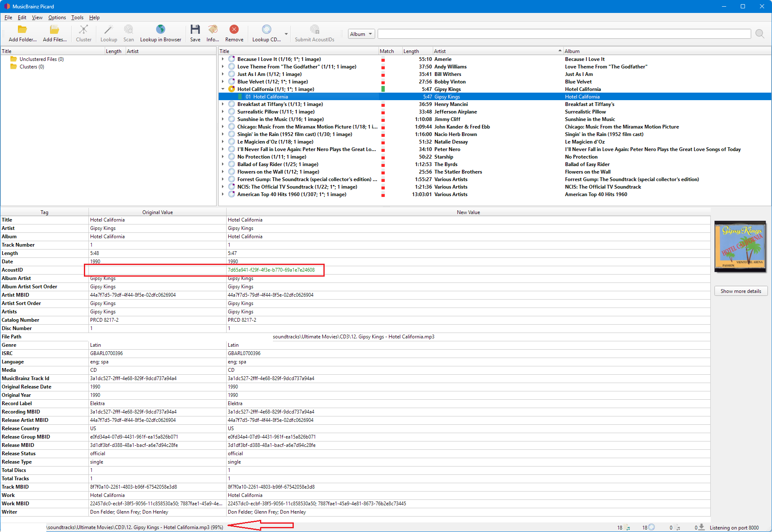772x532 pixels.
Task: Expand the American Top 40 Hits 1960 album
Action: tap(223, 194)
